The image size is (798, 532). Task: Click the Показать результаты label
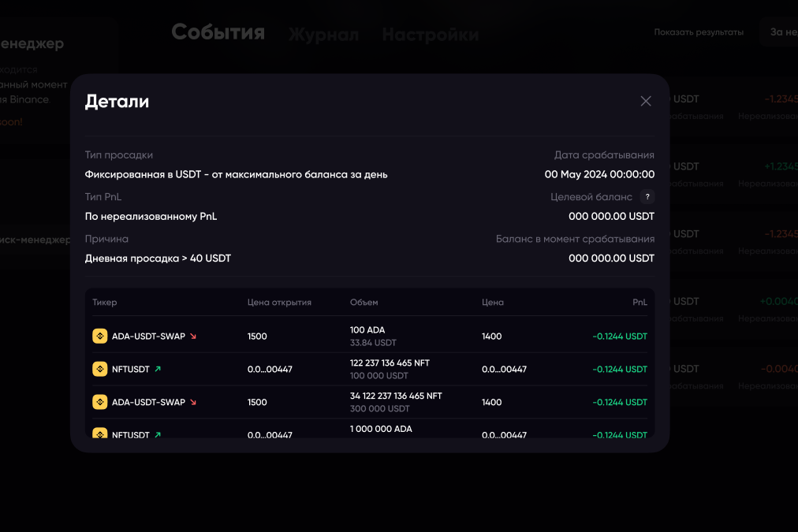pos(699,32)
